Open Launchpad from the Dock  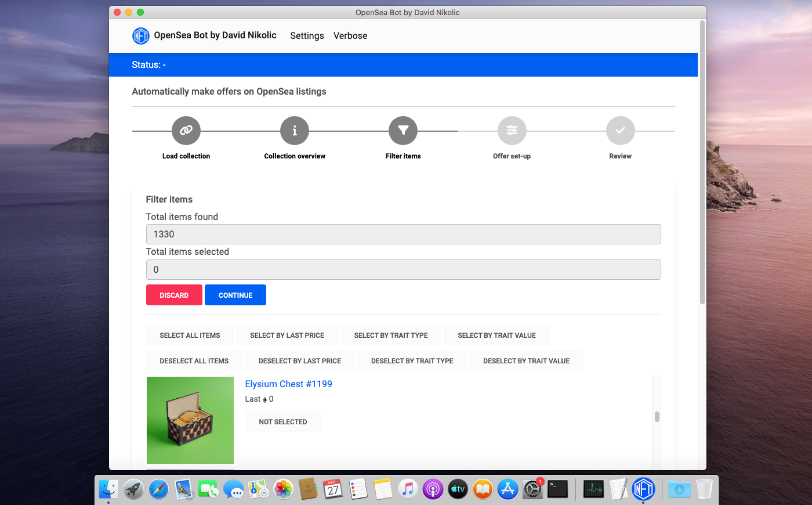pos(133,489)
